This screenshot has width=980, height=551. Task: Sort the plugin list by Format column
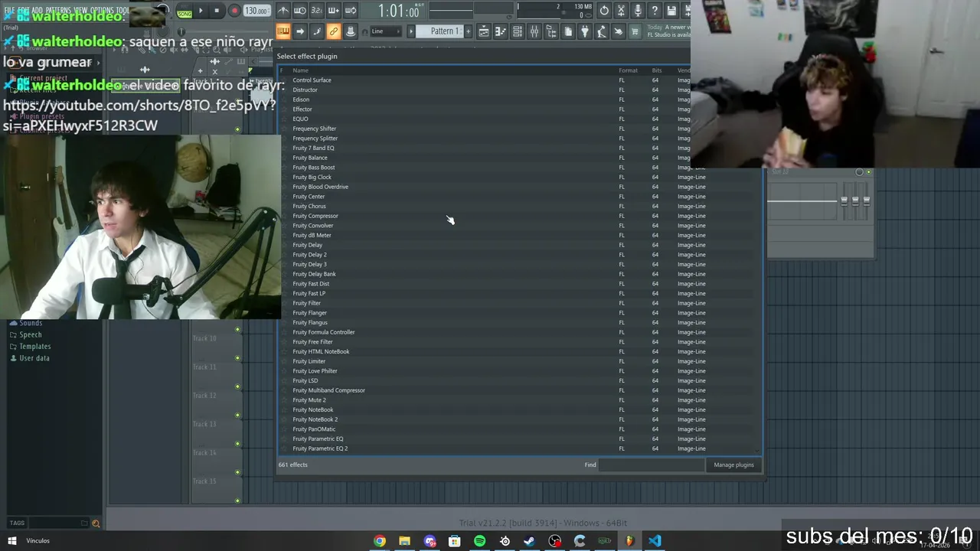click(x=628, y=70)
